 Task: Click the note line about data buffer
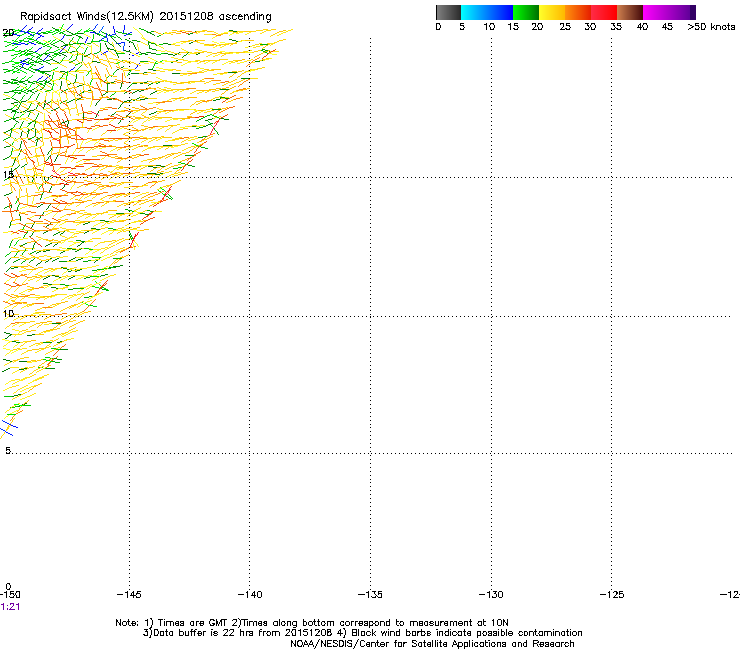coord(362,633)
